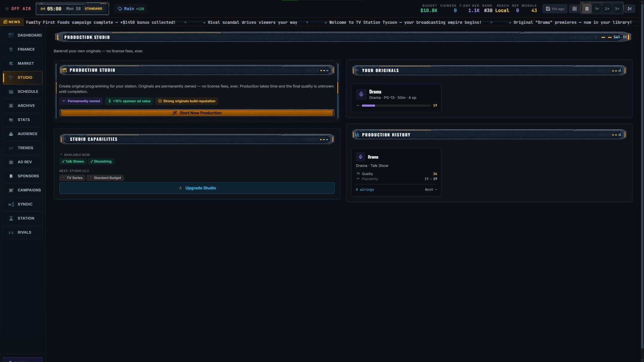Click the Talk Shows capability chip
This screenshot has width=644, height=362.
[73, 162]
